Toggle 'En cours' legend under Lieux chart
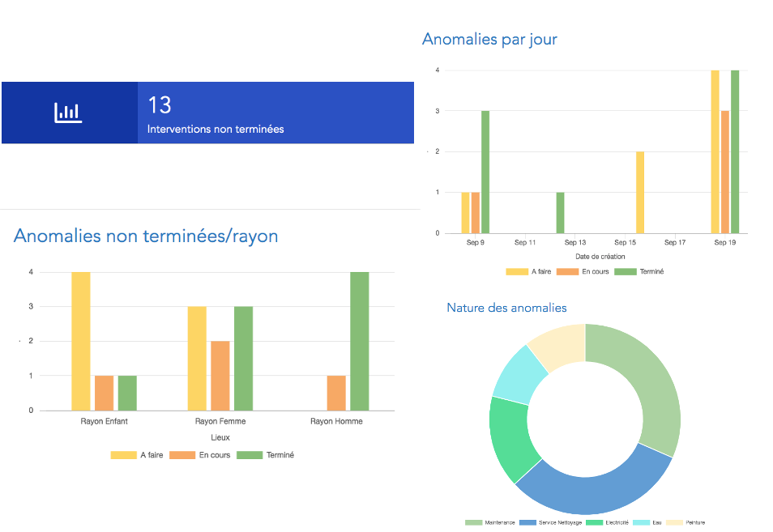The height and width of the screenshot is (532, 773). click(x=200, y=455)
